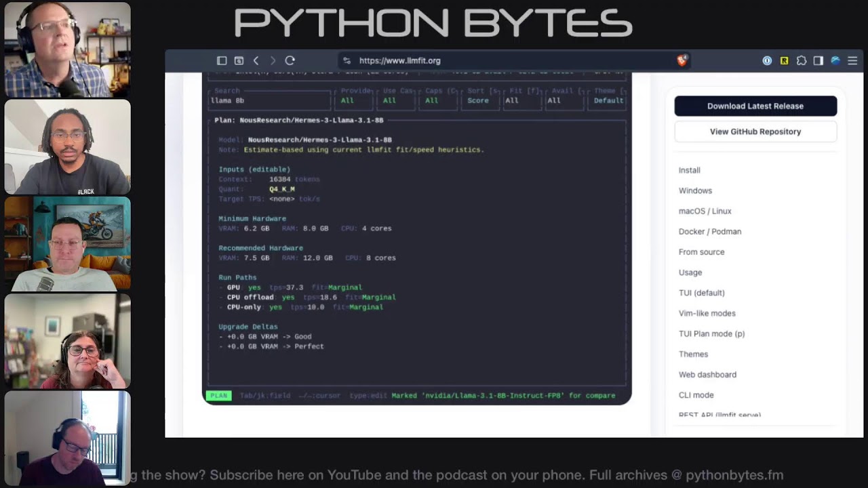Image resolution: width=868 pixels, height=488 pixels.
Task: Go forward with the browser forward arrow
Action: point(273,60)
